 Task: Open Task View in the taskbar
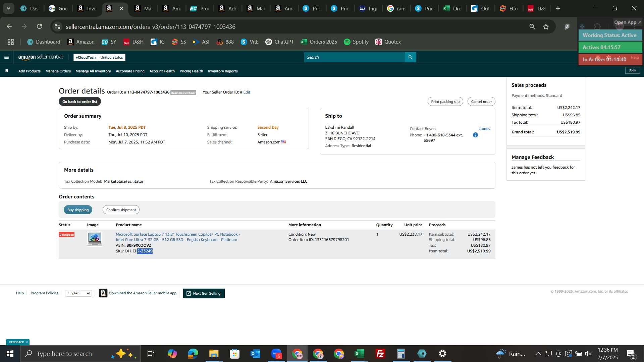[151, 354]
